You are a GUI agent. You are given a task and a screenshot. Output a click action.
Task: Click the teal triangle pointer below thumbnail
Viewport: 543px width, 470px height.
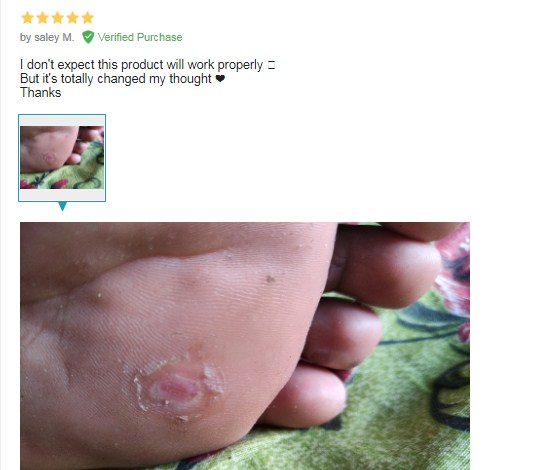pos(62,206)
